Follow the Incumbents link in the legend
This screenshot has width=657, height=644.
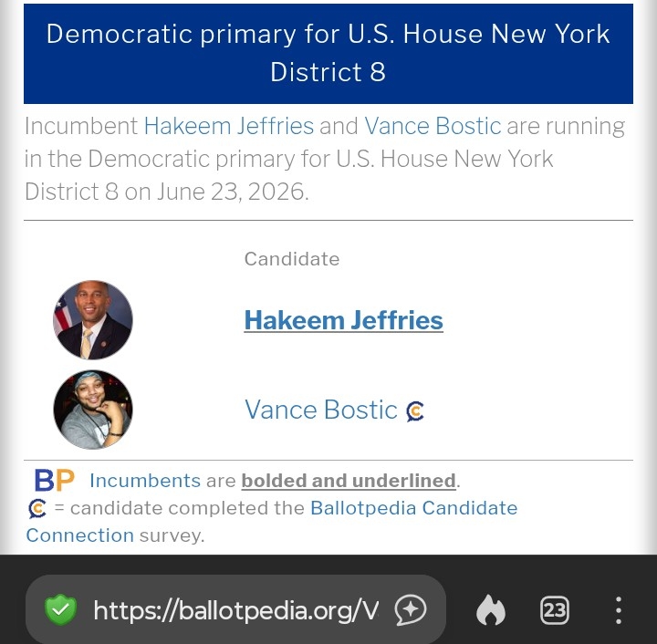click(x=145, y=480)
